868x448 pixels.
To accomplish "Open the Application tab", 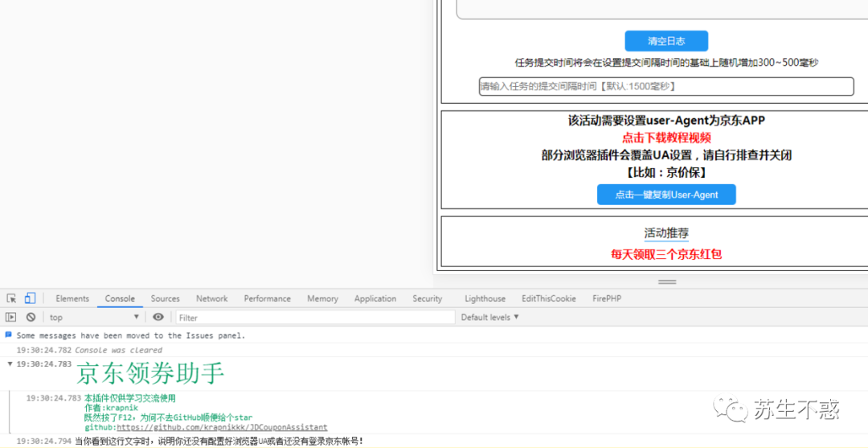I will pyautogui.click(x=375, y=298).
